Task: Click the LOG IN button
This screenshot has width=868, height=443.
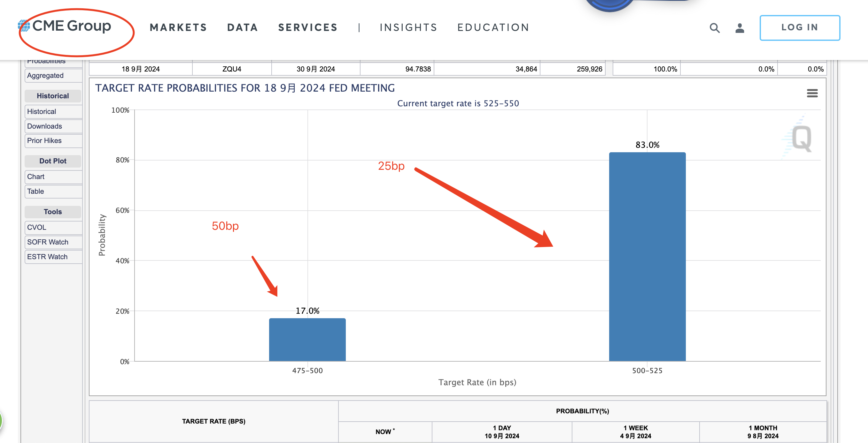Action: coord(800,27)
